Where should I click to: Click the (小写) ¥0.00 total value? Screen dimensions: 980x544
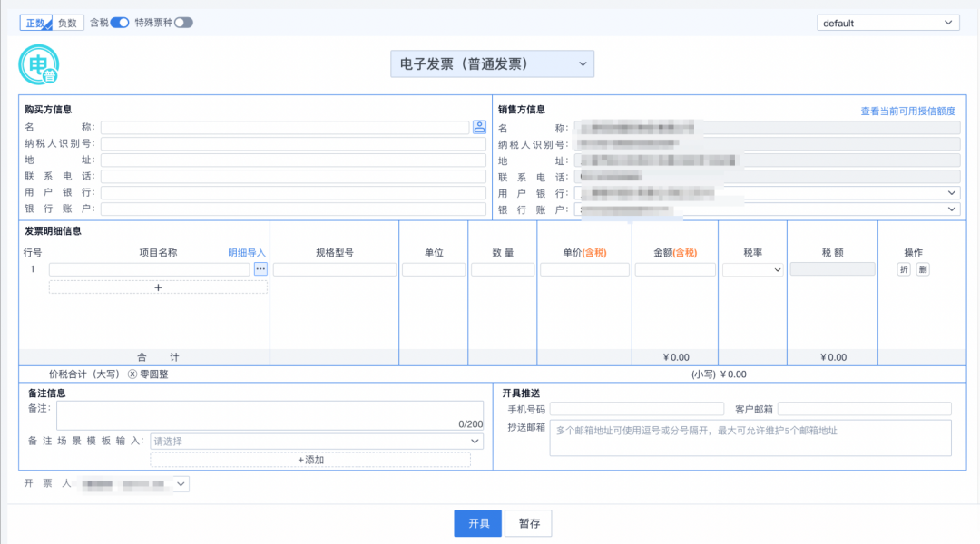[x=719, y=374]
